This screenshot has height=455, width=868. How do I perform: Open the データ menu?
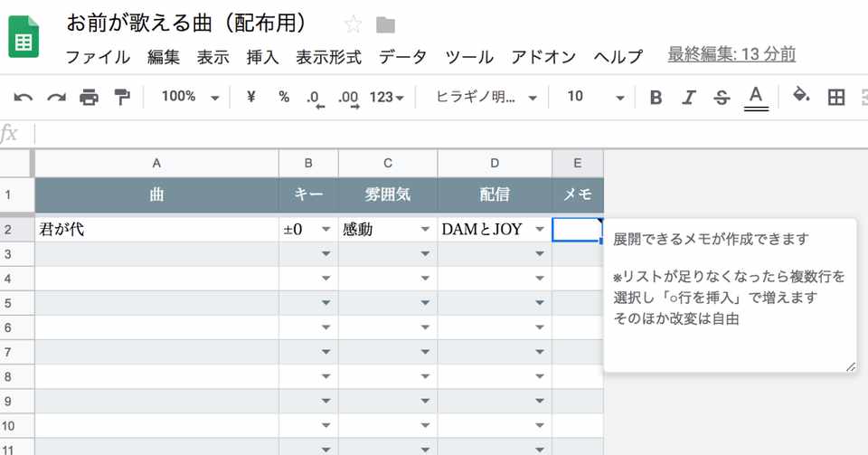click(x=402, y=56)
